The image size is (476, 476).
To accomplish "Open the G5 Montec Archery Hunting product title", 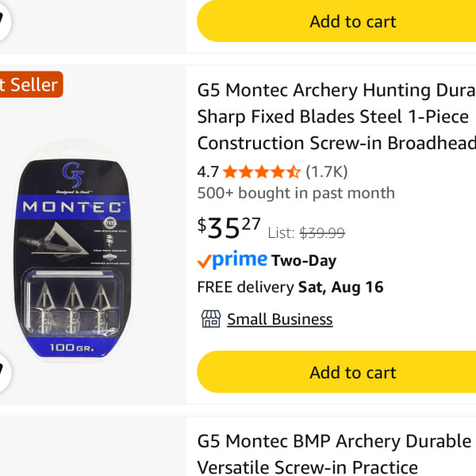I will (x=336, y=117).
